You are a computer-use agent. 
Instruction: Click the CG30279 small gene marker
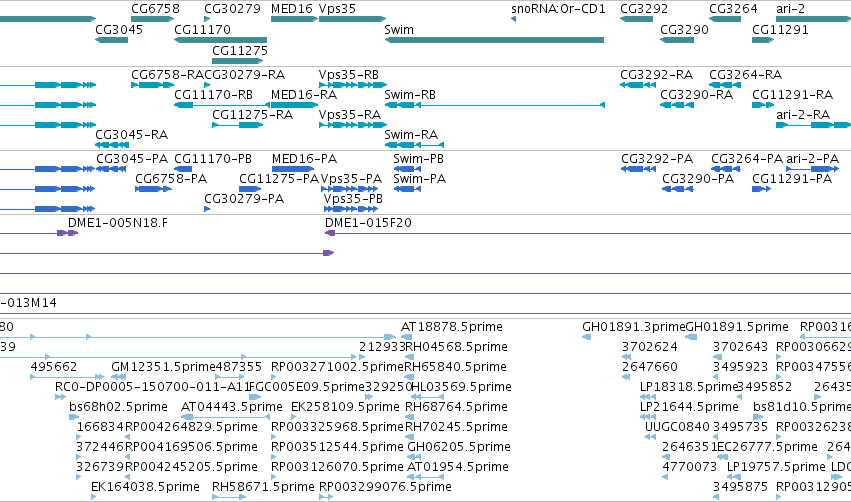[207, 19]
